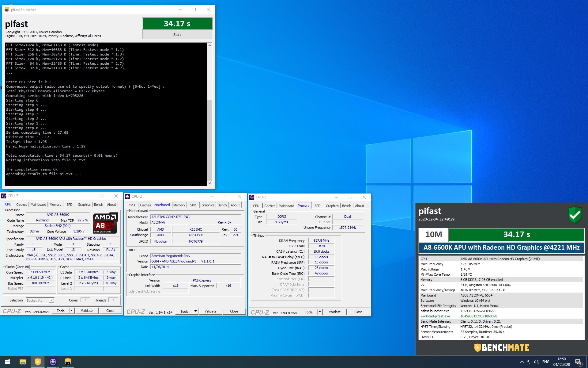Click the taskbar clock showing 12:50
This screenshot has height=368, width=588.
coord(561,362)
